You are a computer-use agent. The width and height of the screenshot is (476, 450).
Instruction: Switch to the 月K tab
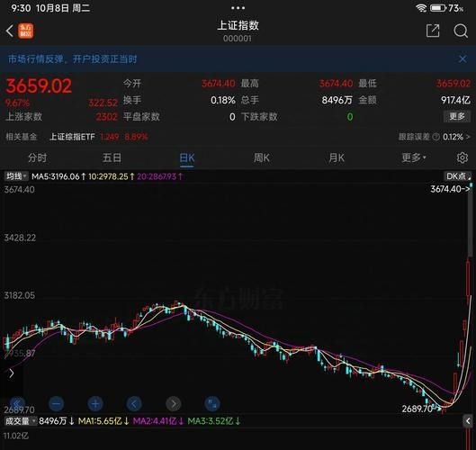click(x=337, y=157)
